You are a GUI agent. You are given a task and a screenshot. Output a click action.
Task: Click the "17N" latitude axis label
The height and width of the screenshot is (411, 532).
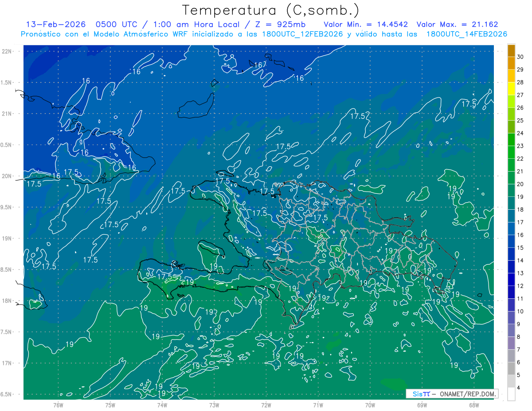tap(7, 363)
